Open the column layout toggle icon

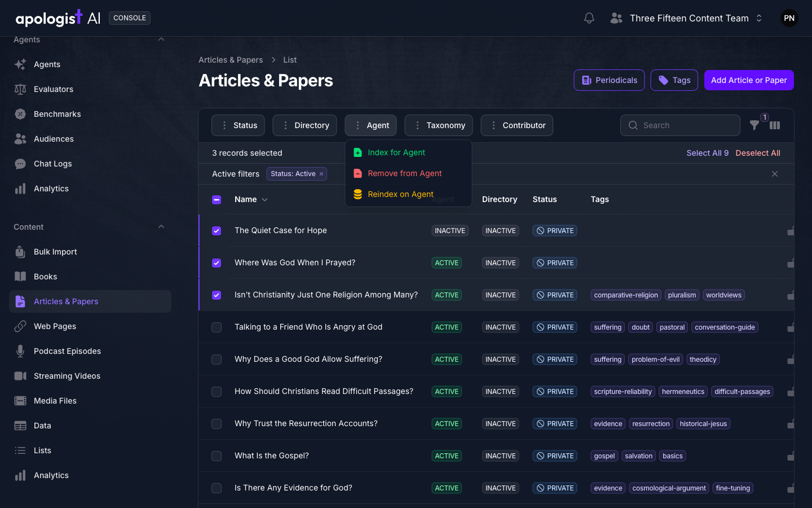pyautogui.click(x=775, y=125)
